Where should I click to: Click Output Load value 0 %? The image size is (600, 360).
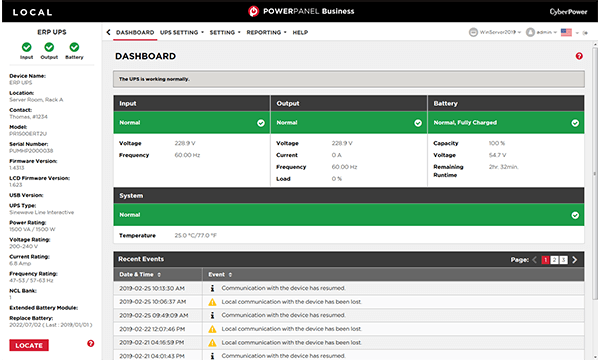coord(337,179)
